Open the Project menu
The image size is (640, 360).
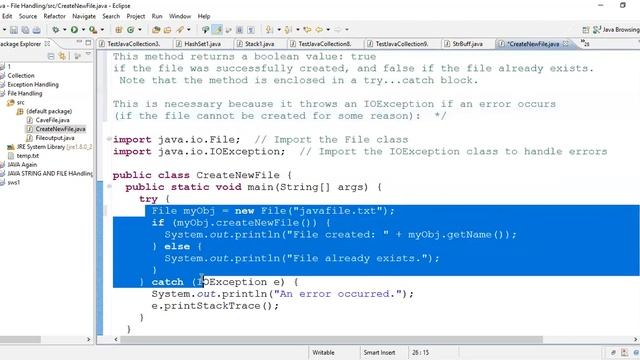pos(136,16)
